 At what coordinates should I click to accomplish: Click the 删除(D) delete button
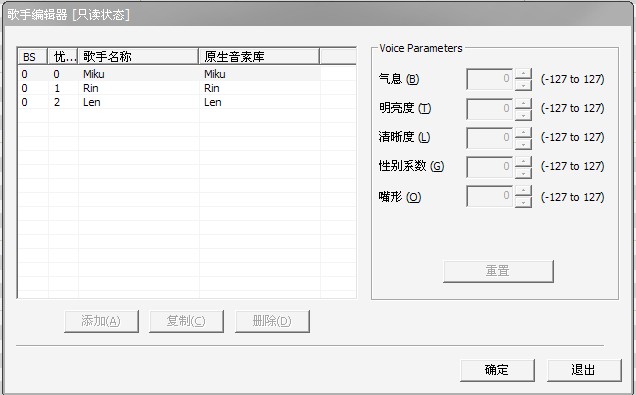272,321
